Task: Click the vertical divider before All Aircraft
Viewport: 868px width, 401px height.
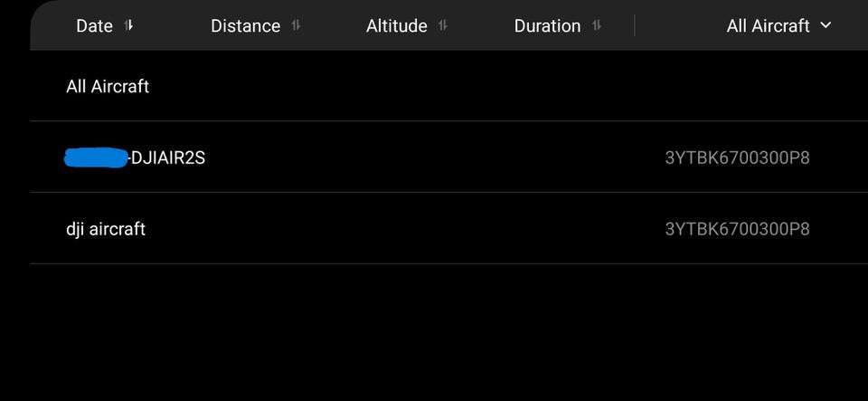Action: (x=635, y=25)
